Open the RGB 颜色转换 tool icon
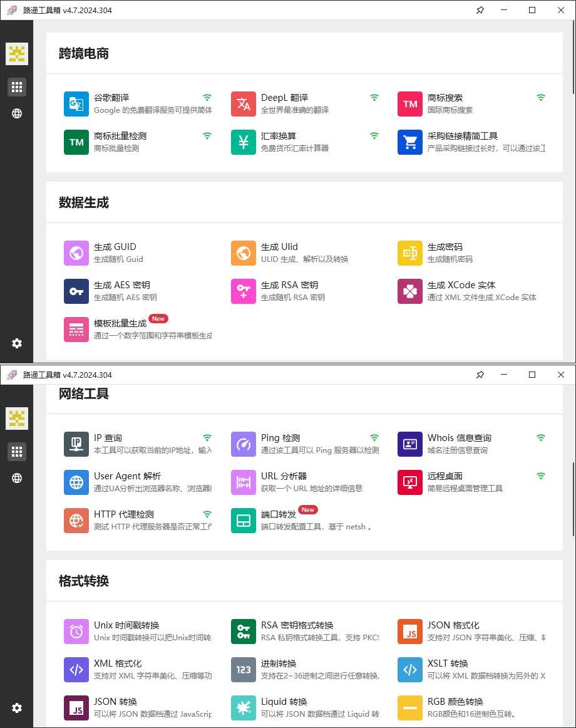This screenshot has height=728, width=576. (x=409, y=708)
